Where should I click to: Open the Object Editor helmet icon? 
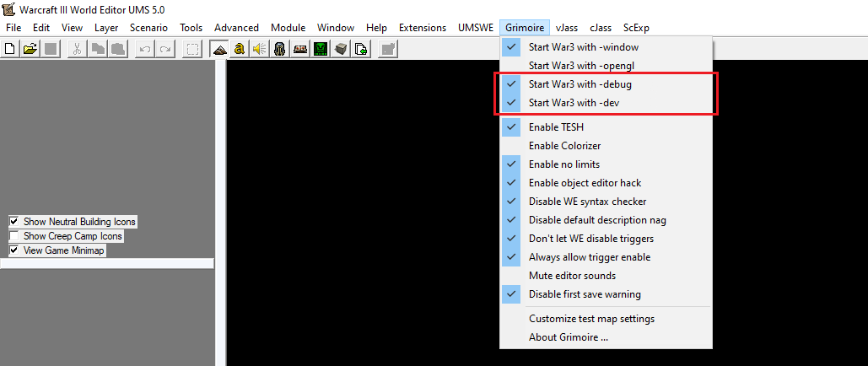(280, 49)
